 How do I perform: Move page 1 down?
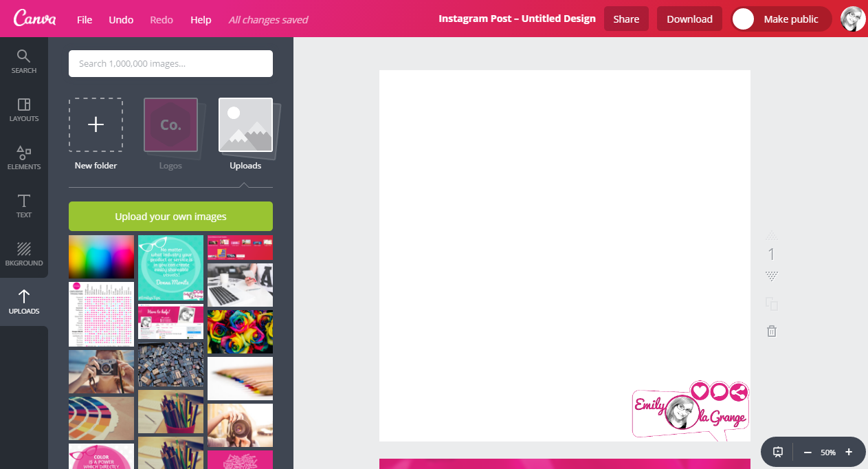772,276
